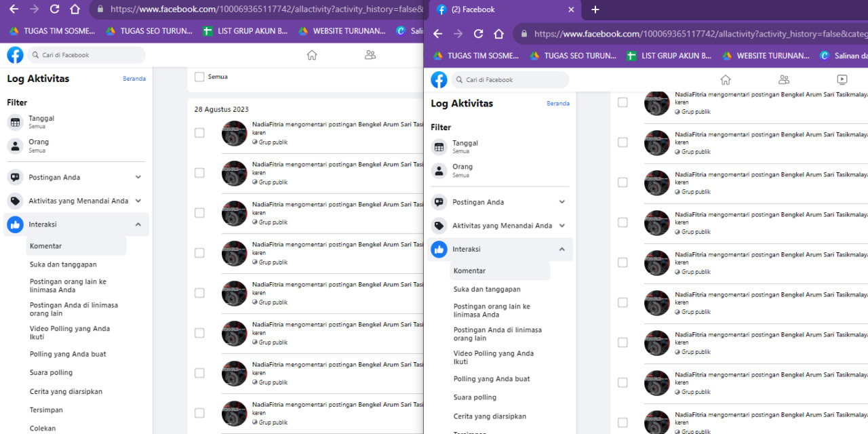Select Suka dan tanggapan in left window
868x434 pixels.
(x=63, y=264)
